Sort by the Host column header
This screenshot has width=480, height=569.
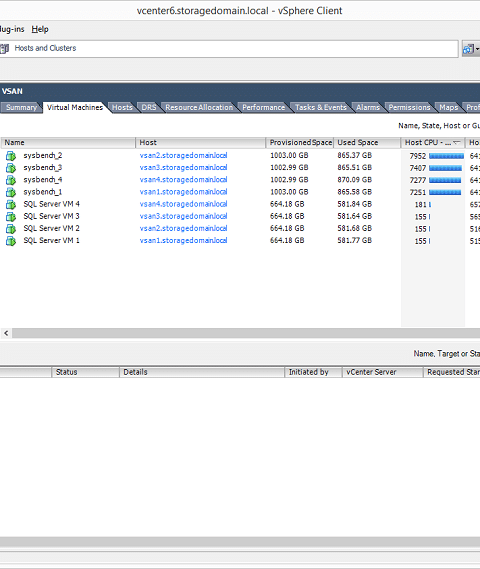point(201,143)
